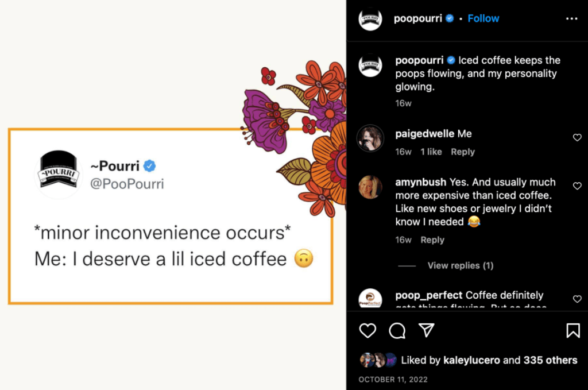The height and width of the screenshot is (390, 588).
Task: Open paigedwelle's profile avatar
Action: coord(370,138)
